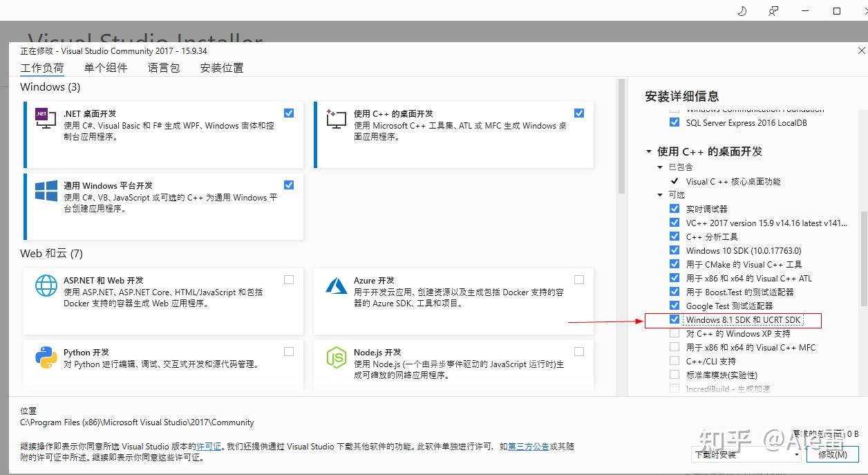Close the Visual Studio Community 2017 modify dialog
This screenshot has height=475, width=868.
(x=861, y=50)
